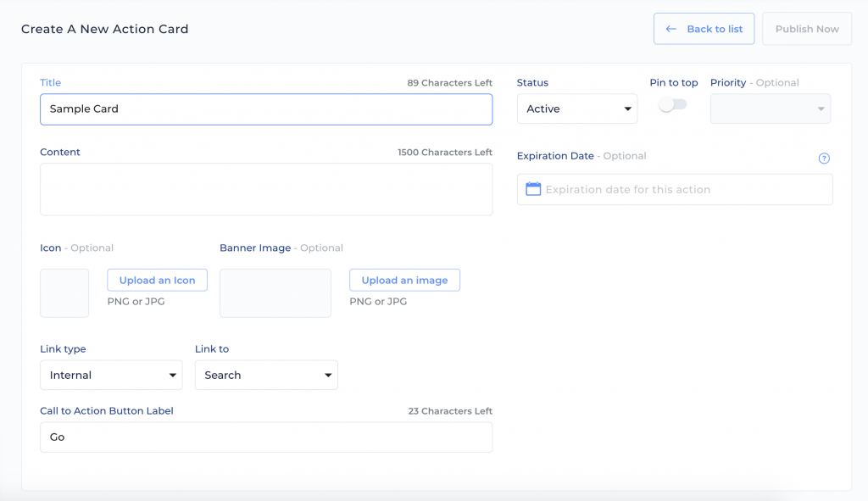Click inside the Content text area
Viewport: 868px width, 501px height.
pos(266,189)
